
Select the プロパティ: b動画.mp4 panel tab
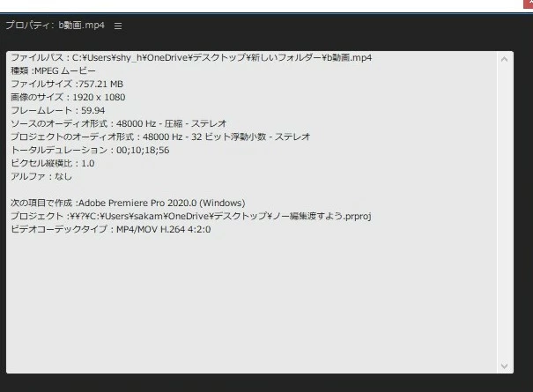pyautogui.click(x=56, y=26)
